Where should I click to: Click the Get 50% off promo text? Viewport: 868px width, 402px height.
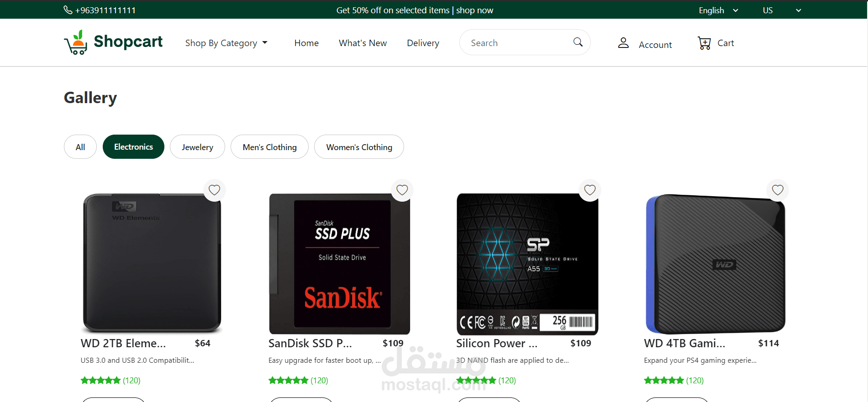click(393, 10)
